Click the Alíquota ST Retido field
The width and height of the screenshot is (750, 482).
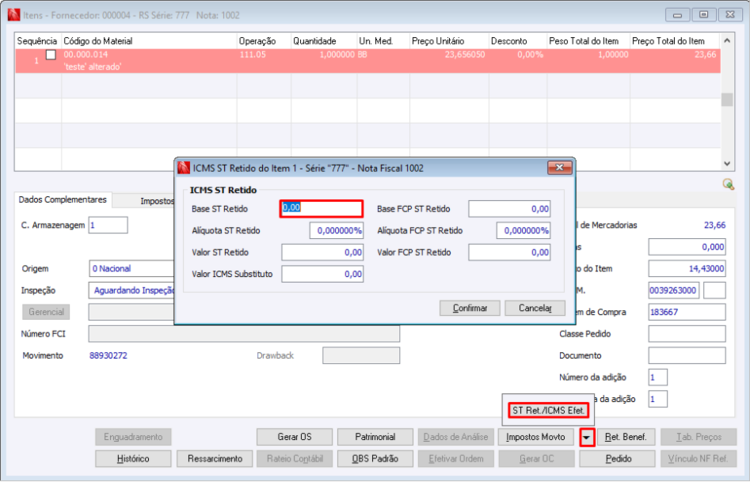tap(336, 230)
